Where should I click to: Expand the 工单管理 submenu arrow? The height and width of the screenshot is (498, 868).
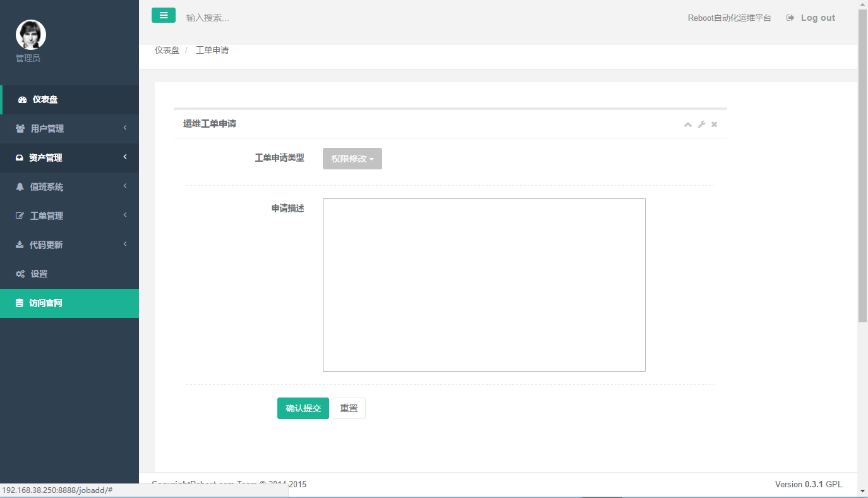click(124, 216)
